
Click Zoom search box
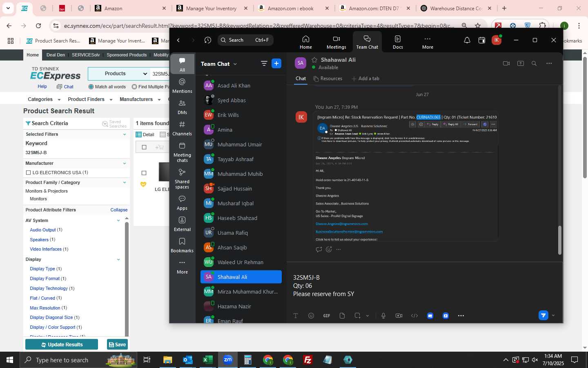pos(245,40)
